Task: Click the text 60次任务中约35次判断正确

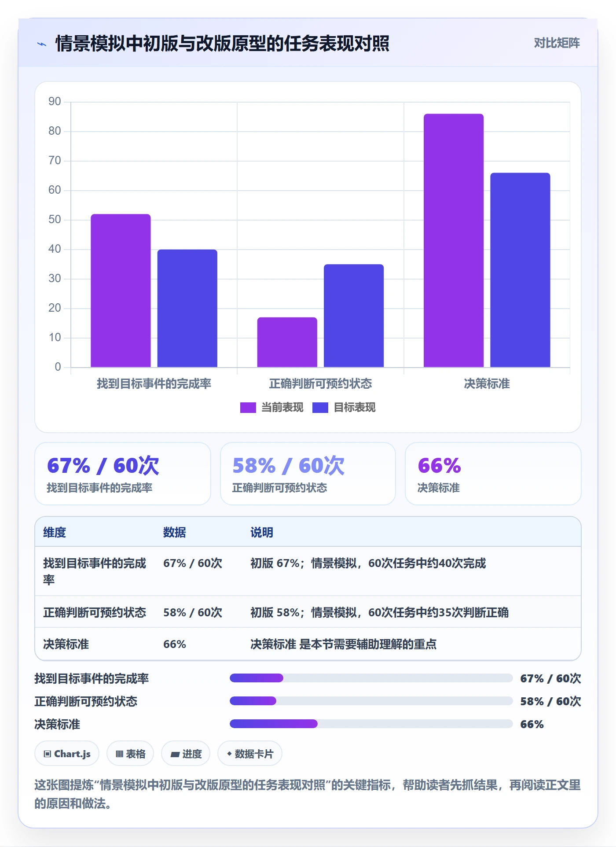Action: point(439,613)
